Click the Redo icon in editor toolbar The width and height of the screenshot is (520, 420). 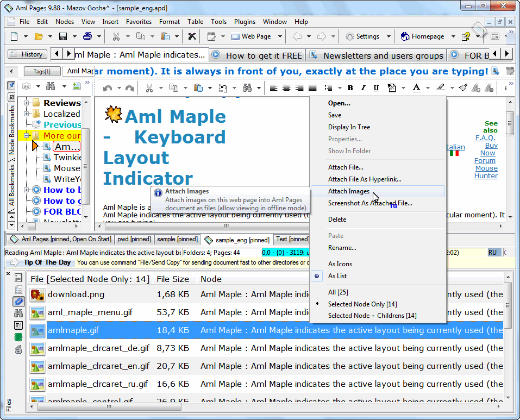pos(130,88)
